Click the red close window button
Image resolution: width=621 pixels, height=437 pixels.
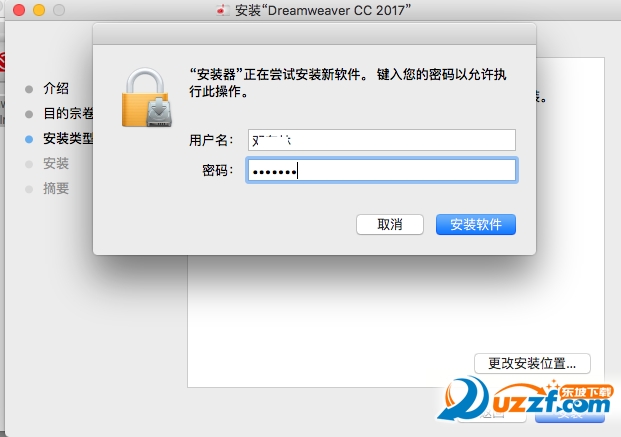19,10
